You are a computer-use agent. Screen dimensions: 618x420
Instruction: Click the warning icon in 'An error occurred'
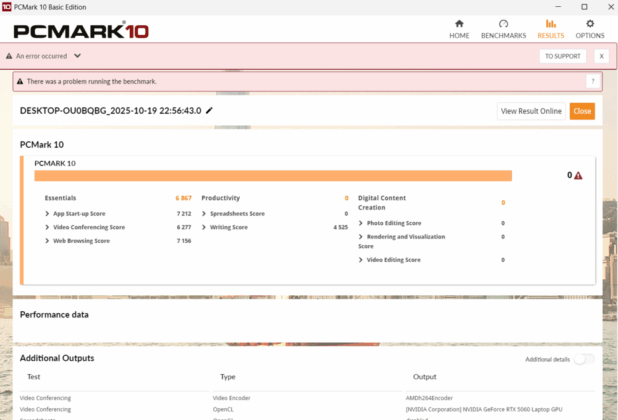pos(9,56)
